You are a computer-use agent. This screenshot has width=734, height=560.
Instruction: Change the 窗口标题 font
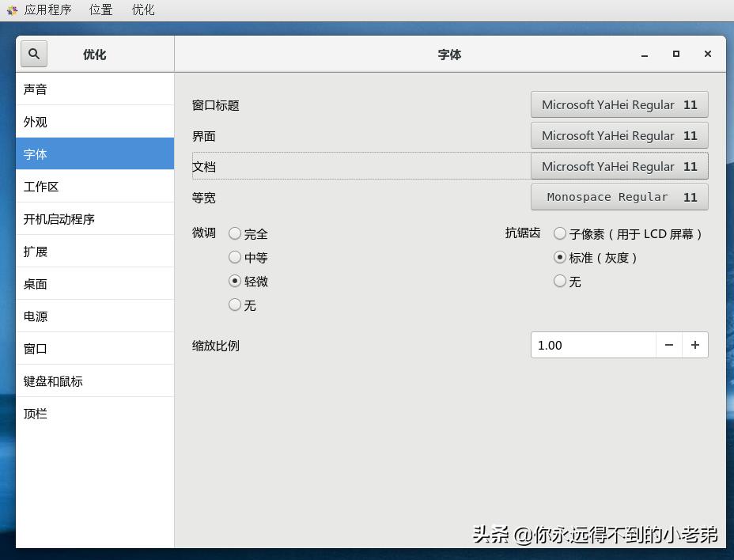point(619,104)
